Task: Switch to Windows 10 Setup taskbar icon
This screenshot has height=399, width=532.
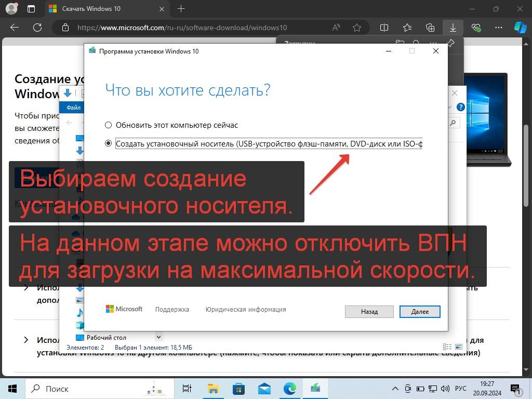Action: coord(315,388)
